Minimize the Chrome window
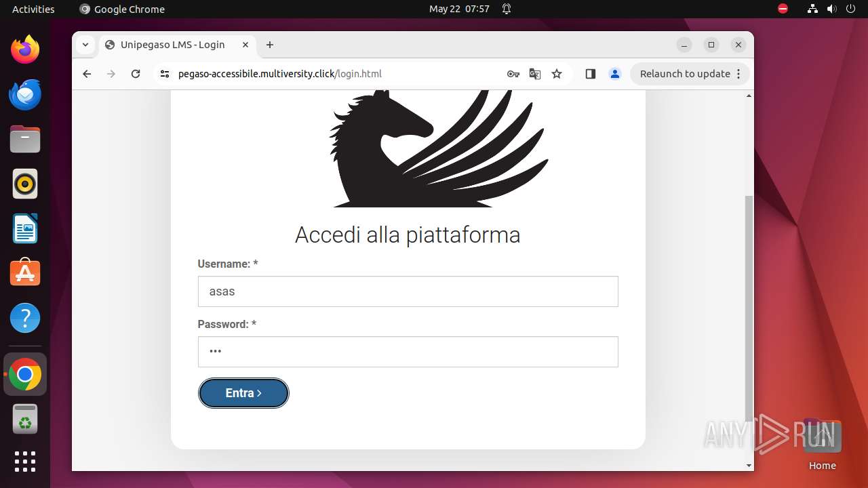868x488 pixels. click(x=684, y=45)
